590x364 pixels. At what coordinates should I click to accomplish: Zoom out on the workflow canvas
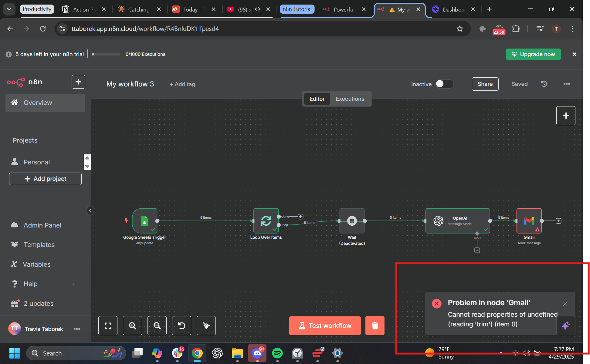coord(157,325)
